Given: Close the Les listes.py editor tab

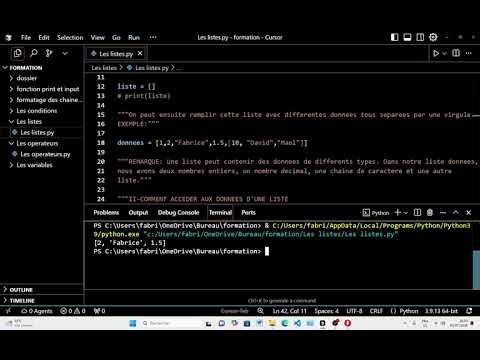Looking at the screenshot, I should pos(140,53).
